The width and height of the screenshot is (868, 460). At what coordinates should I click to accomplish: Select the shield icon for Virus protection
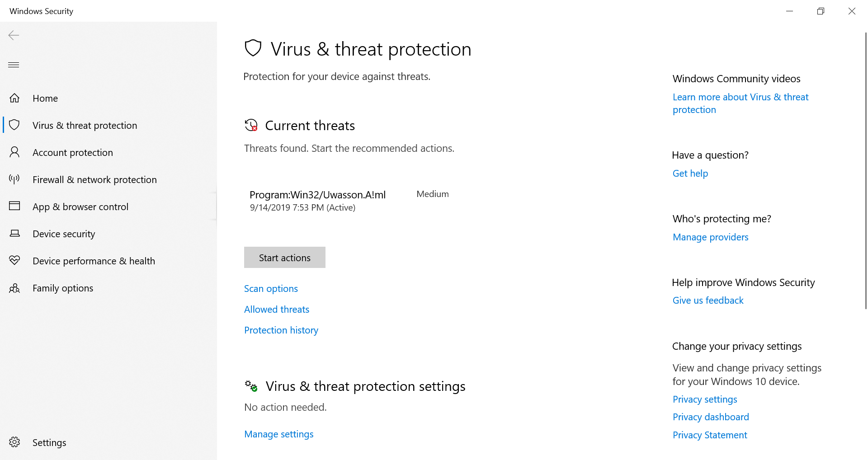coord(14,125)
